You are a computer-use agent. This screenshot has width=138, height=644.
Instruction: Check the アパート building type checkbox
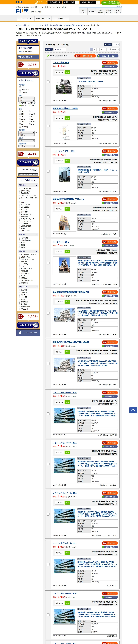click(x=20, y=87)
